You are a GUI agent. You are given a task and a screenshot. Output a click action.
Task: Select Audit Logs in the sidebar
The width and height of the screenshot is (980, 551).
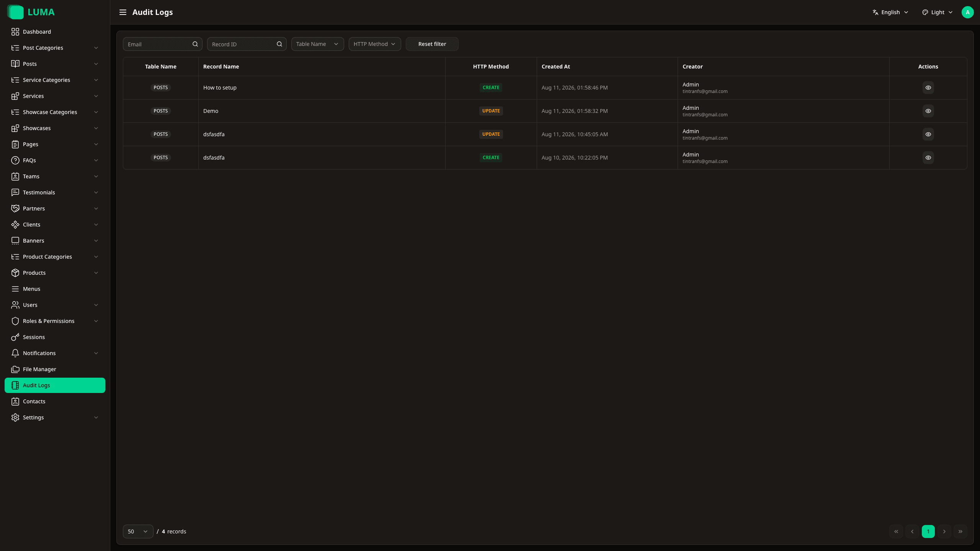point(55,385)
